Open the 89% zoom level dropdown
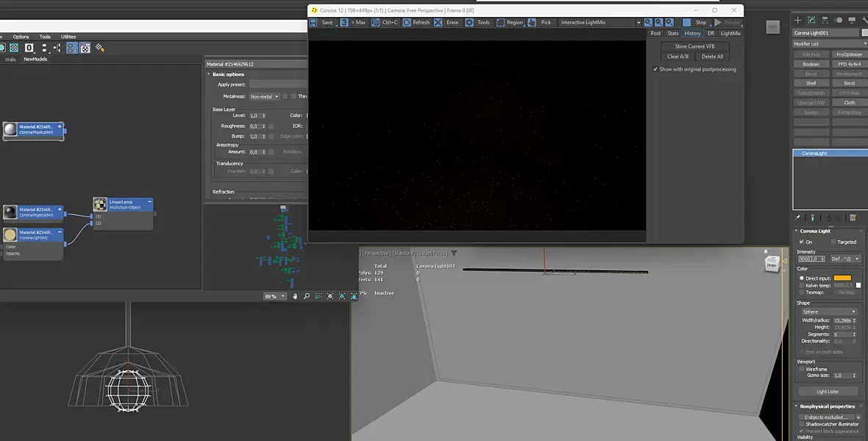This screenshot has height=441, width=868. 274,297
